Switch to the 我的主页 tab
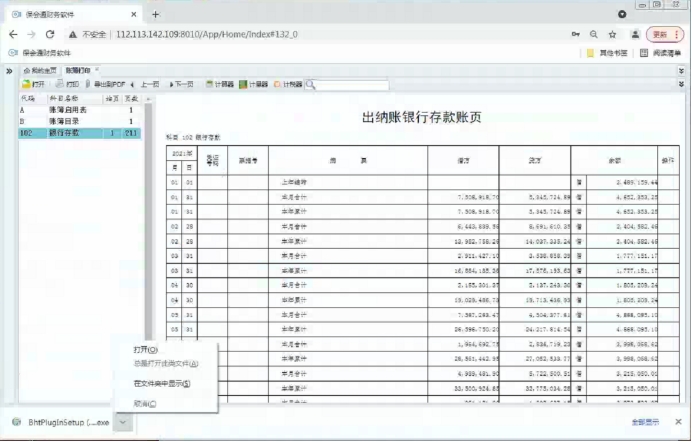The height and width of the screenshot is (442, 692). 39,71
